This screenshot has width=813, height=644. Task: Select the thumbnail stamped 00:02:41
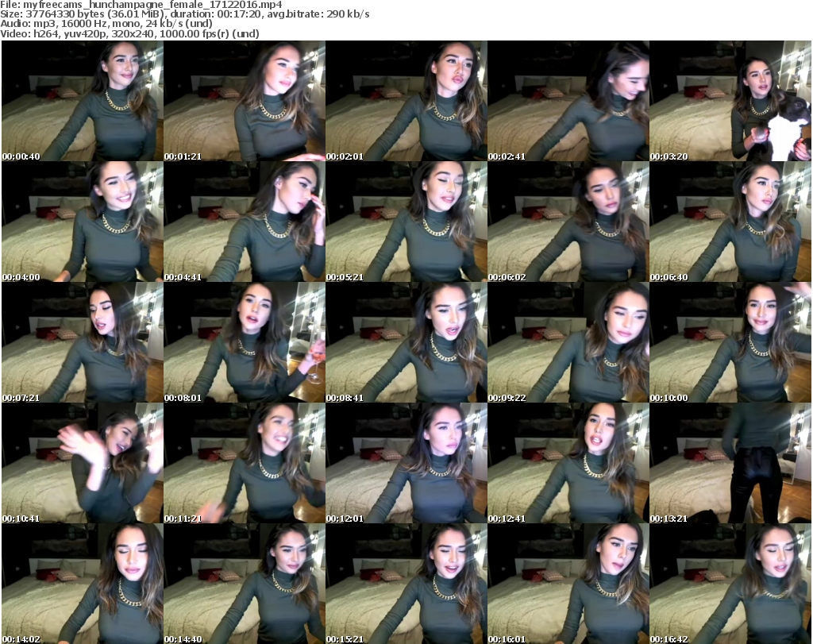568,101
